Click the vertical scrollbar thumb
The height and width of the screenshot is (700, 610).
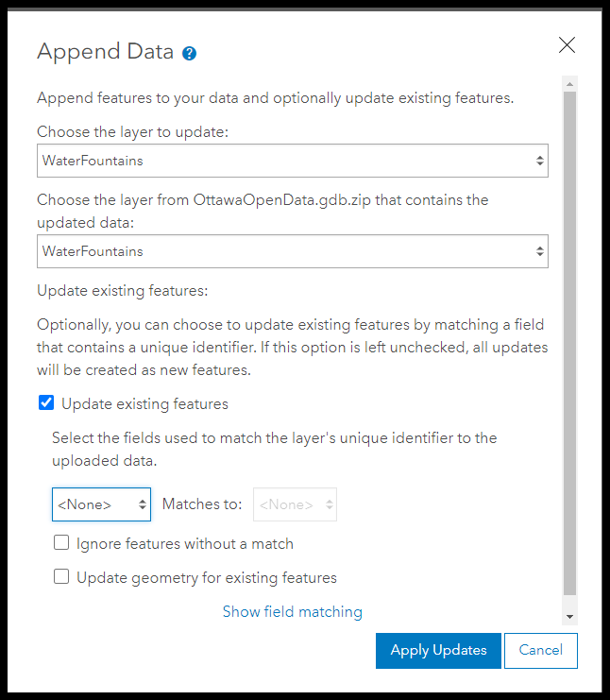tap(569, 344)
